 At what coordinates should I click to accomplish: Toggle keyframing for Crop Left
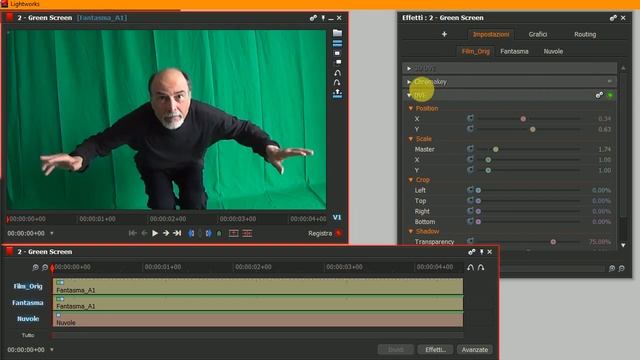pos(470,190)
